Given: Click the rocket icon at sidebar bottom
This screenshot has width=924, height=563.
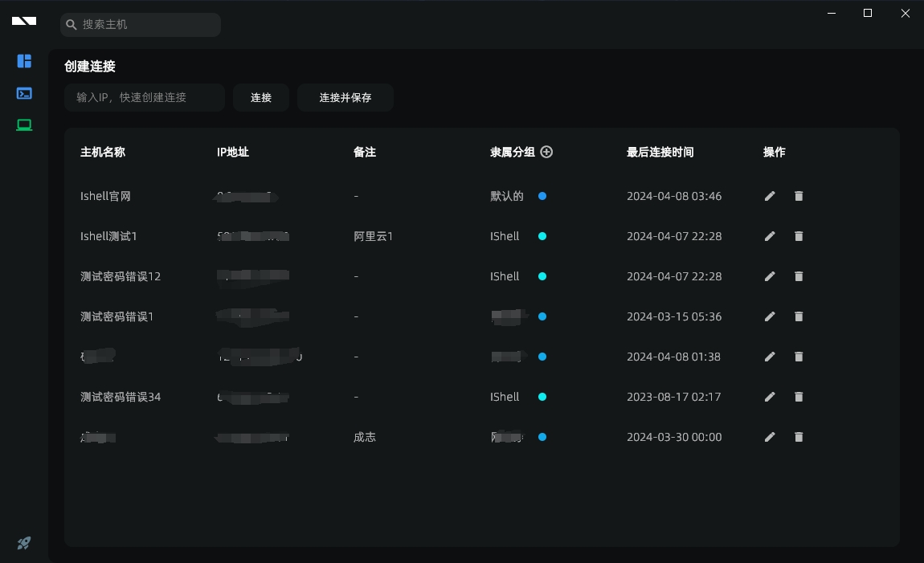Looking at the screenshot, I should tap(24, 544).
